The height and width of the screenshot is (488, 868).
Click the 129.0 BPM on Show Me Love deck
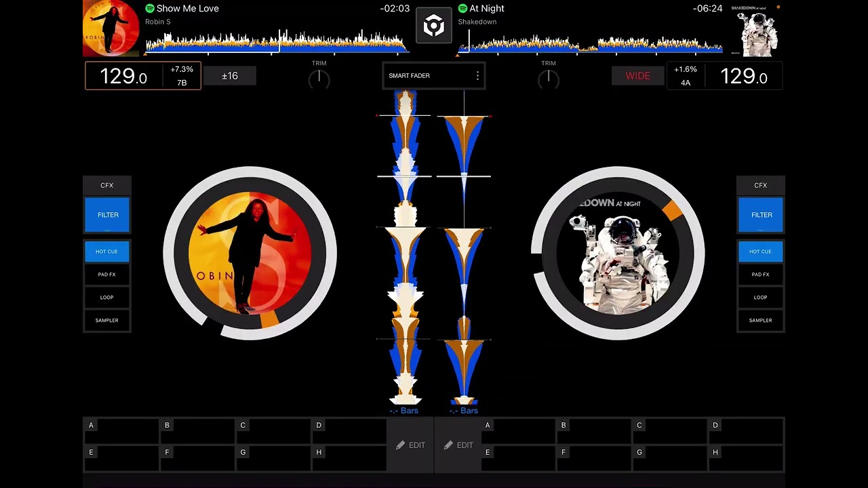(123, 76)
